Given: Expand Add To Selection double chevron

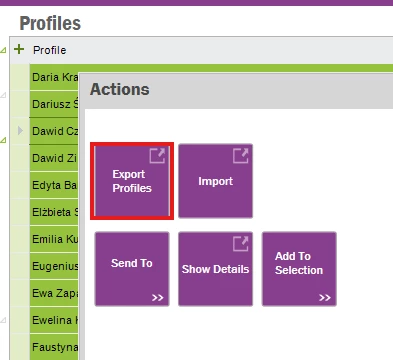Looking at the screenshot, I should tap(325, 297).
